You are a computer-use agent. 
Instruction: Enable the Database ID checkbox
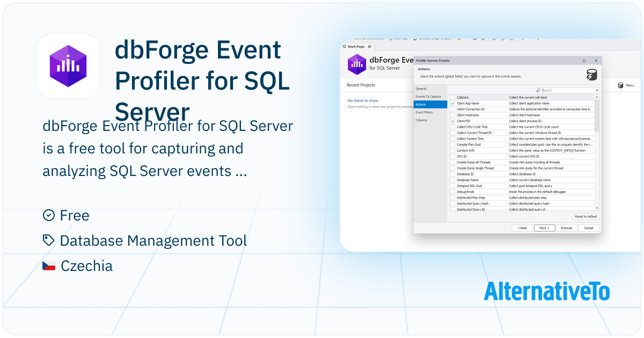click(x=452, y=174)
